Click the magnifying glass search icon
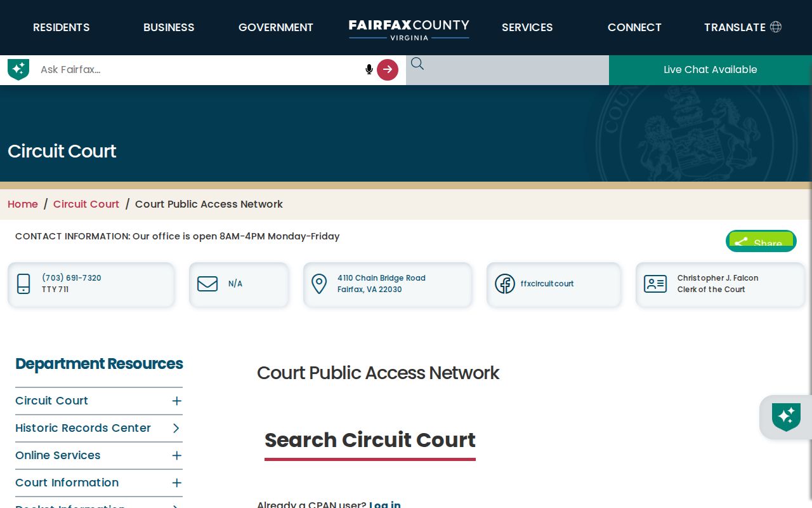Viewport: 812px width, 508px height. tap(417, 63)
